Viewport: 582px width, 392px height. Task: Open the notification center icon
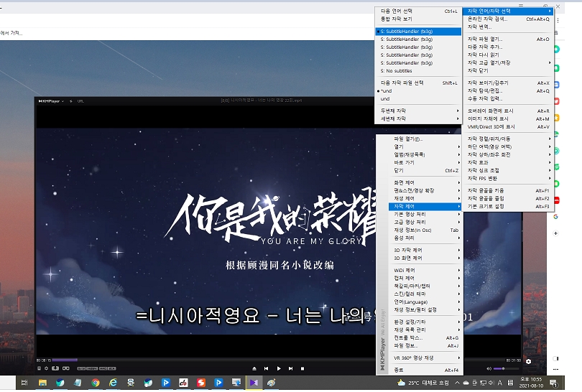(x=553, y=383)
